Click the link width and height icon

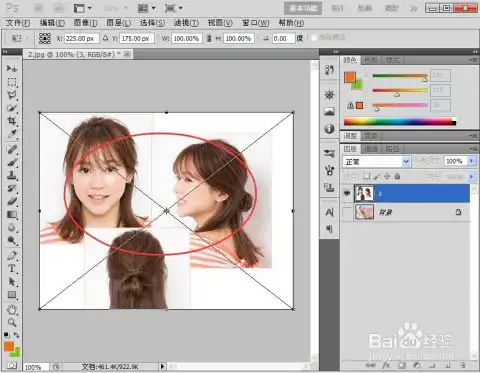[x=209, y=38]
